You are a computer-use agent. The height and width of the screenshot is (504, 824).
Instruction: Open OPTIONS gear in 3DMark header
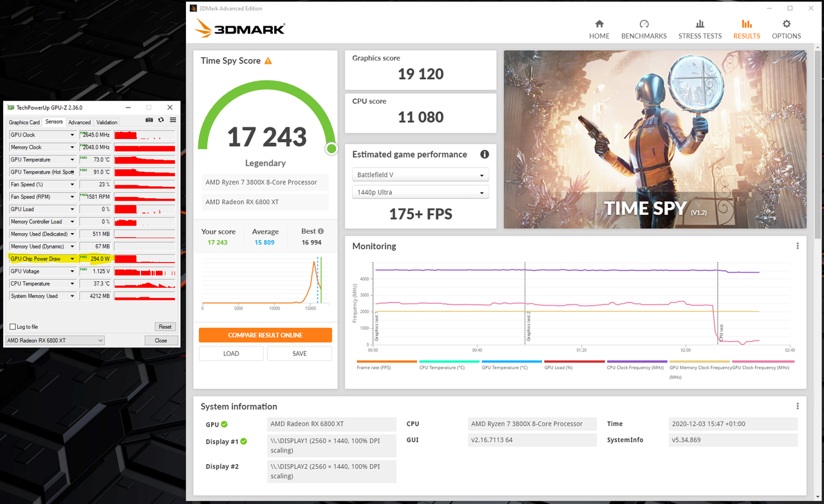tap(786, 24)
